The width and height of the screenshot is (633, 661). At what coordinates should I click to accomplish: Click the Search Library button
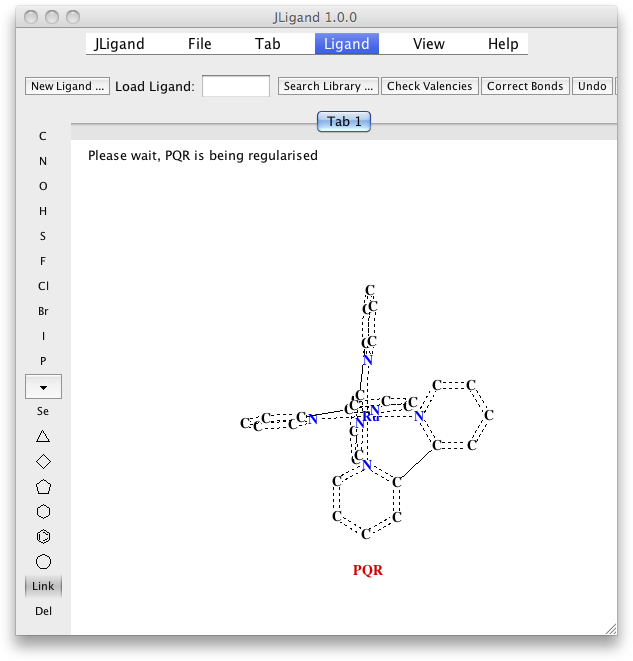pyautogui.click(x=328, y=86)
